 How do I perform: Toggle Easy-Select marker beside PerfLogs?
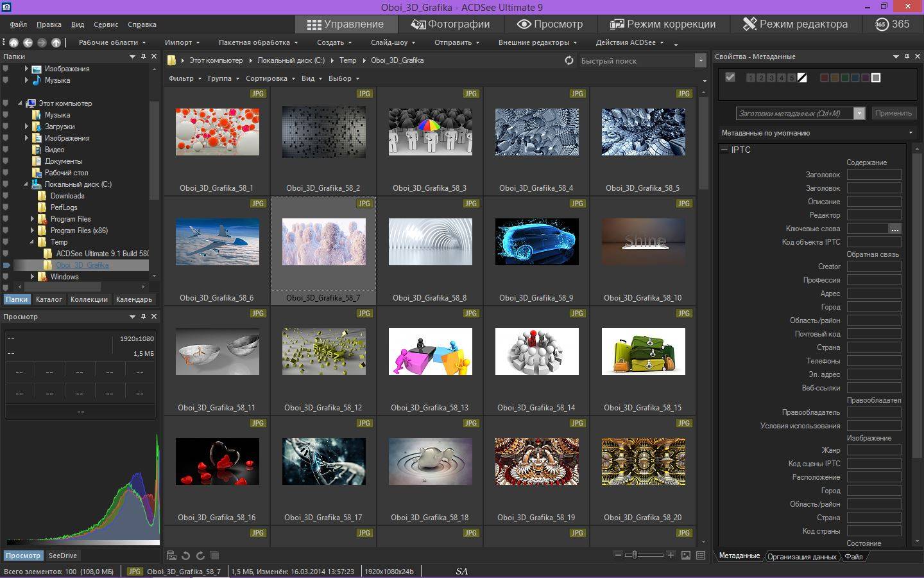[x=6, y=207]
